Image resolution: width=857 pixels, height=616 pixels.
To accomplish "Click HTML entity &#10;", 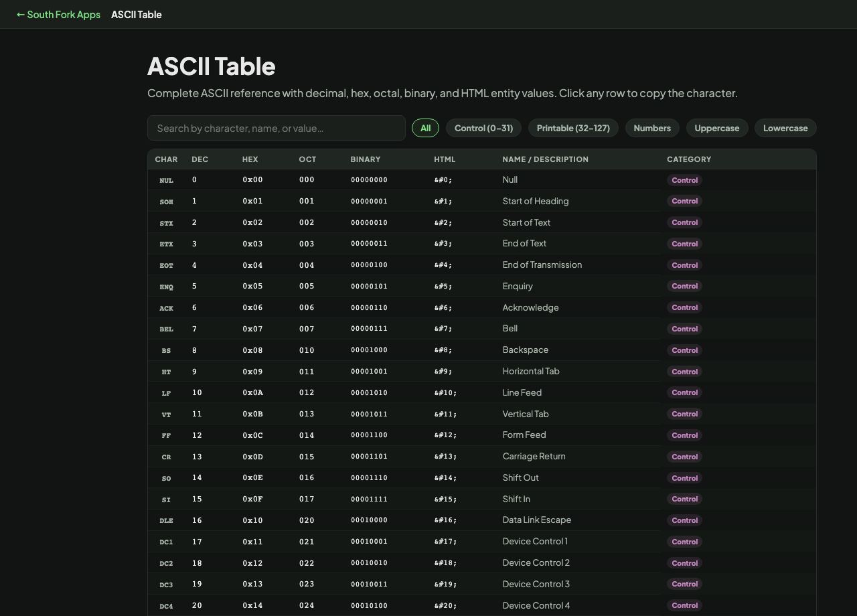I will [x=445, y=392].
